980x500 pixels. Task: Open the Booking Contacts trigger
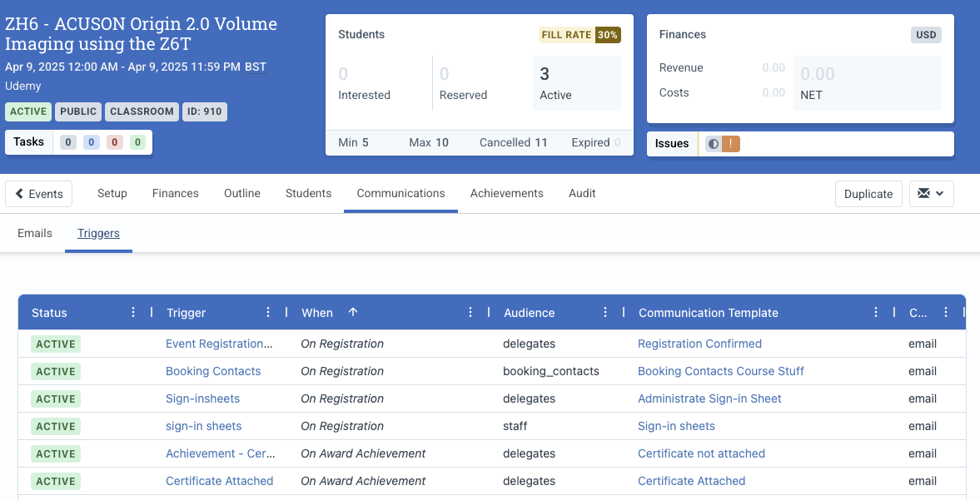click(213, 371)
